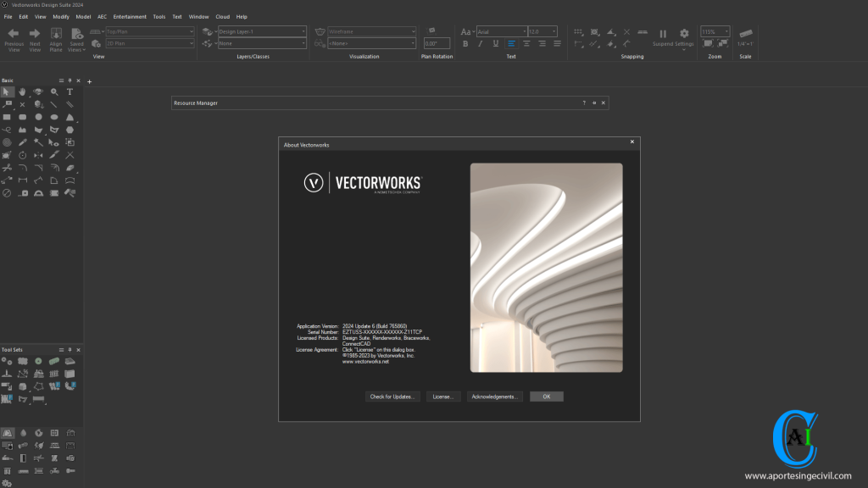Toggle Snap to Grid in Snapping group

click(578, 32)
